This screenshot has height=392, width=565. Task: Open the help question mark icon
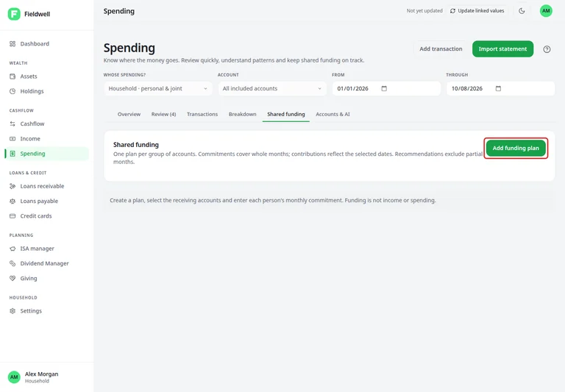547,49
